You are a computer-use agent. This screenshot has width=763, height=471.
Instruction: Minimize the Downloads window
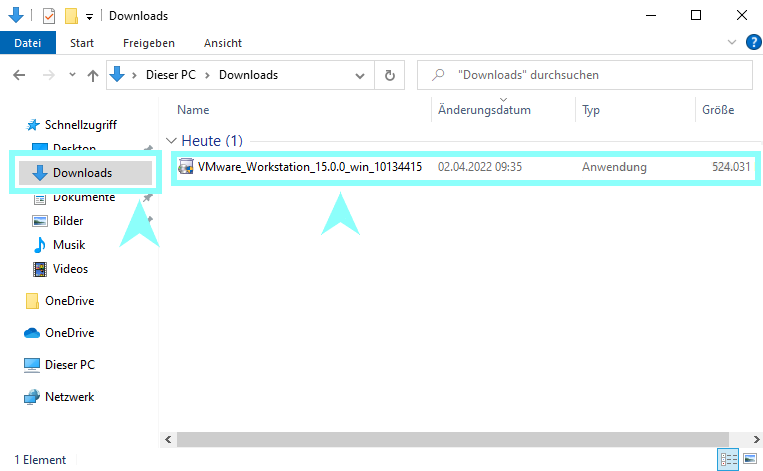651,16
